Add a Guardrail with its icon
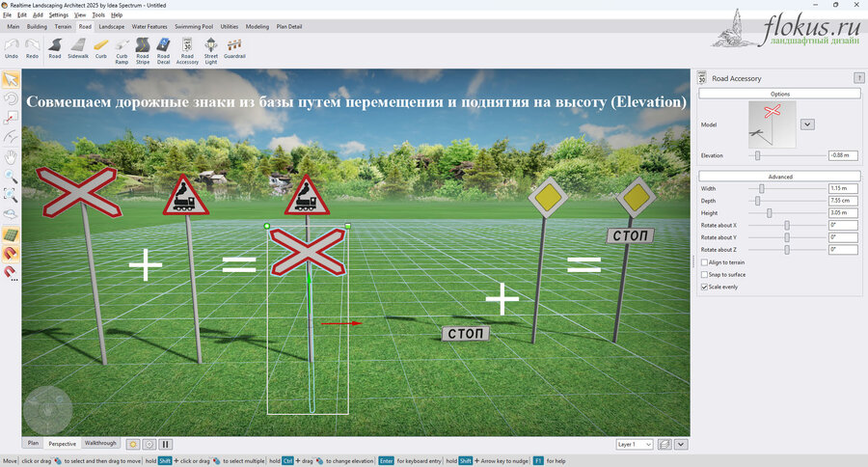The image size is (868, 467). click(234, 48)
